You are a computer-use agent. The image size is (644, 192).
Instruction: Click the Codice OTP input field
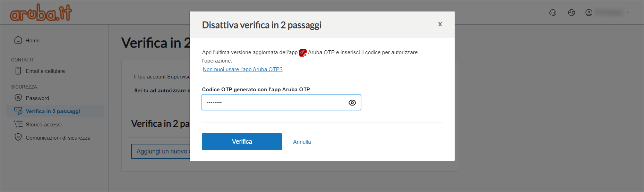(x=281, y=102)
